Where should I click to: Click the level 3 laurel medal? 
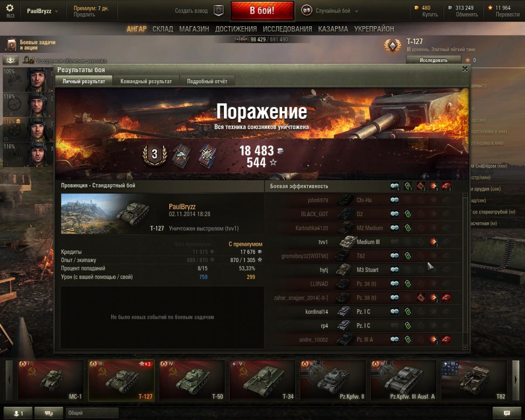click(154, 154)
